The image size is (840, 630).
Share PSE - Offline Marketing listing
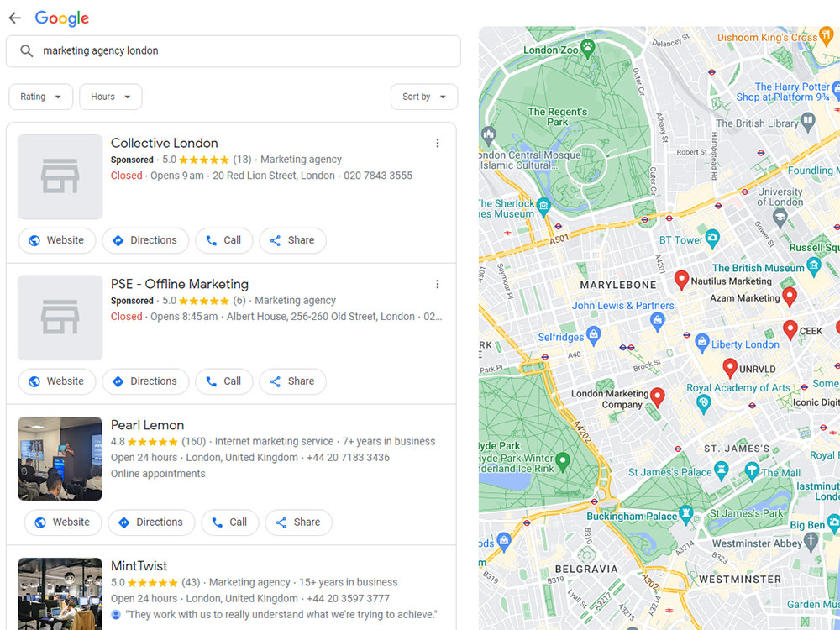(292, 381)
